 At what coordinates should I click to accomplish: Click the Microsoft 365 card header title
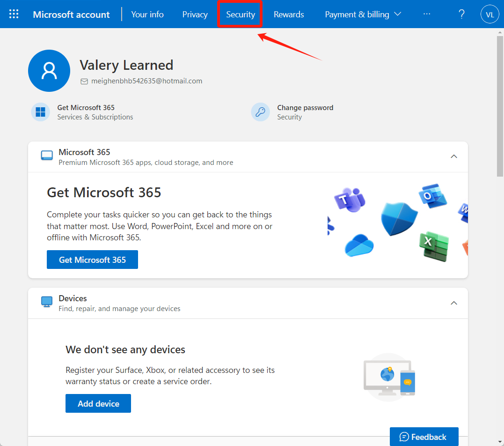click(84, 152)
